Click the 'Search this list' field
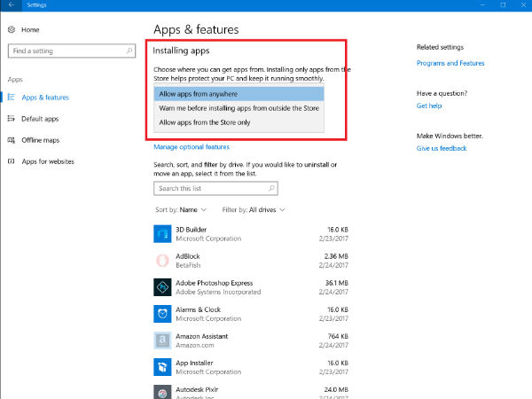 [x=215, y=189]
